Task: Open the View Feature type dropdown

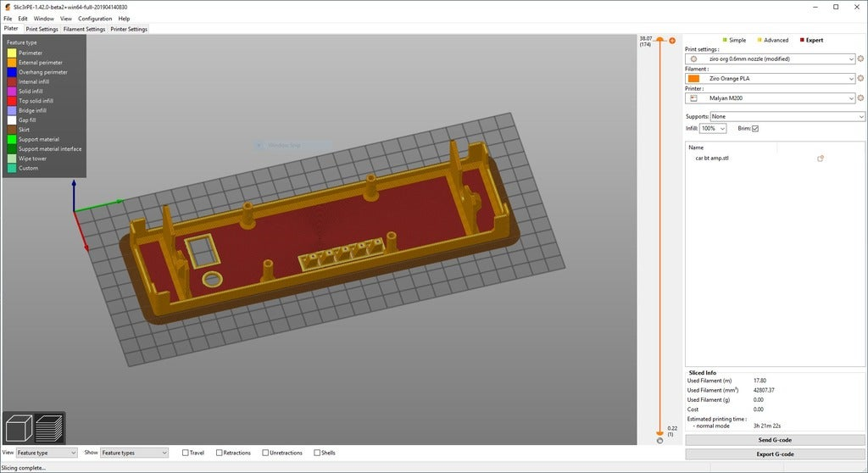Action: [47, 453]
